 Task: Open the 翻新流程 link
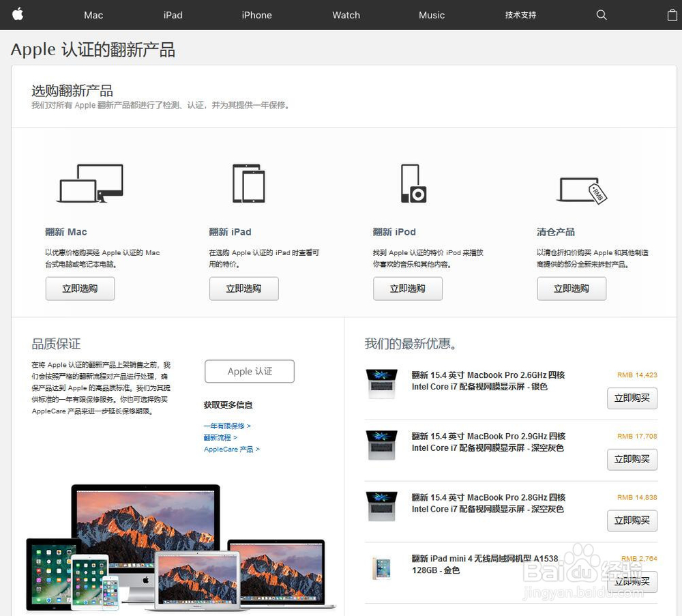pyautogui.click(x=220, y=437)
